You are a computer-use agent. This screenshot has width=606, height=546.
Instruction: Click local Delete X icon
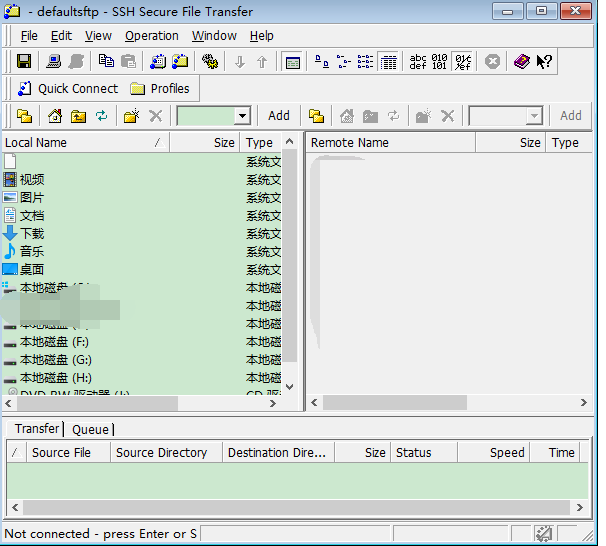(156, 116)
